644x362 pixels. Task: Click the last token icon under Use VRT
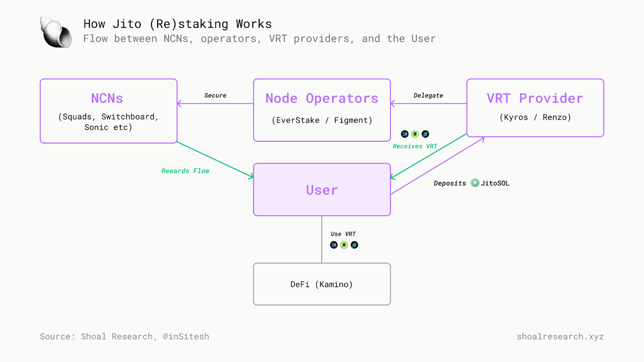(354, 245)
